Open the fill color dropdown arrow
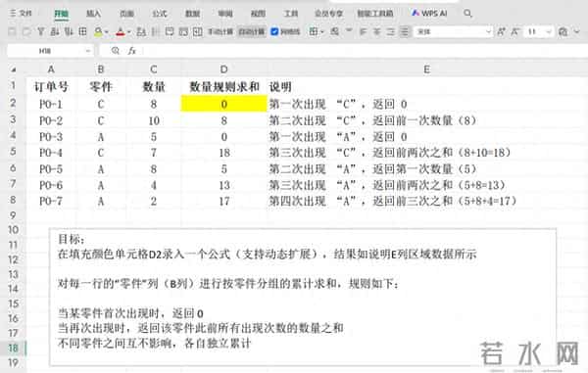 107,32
